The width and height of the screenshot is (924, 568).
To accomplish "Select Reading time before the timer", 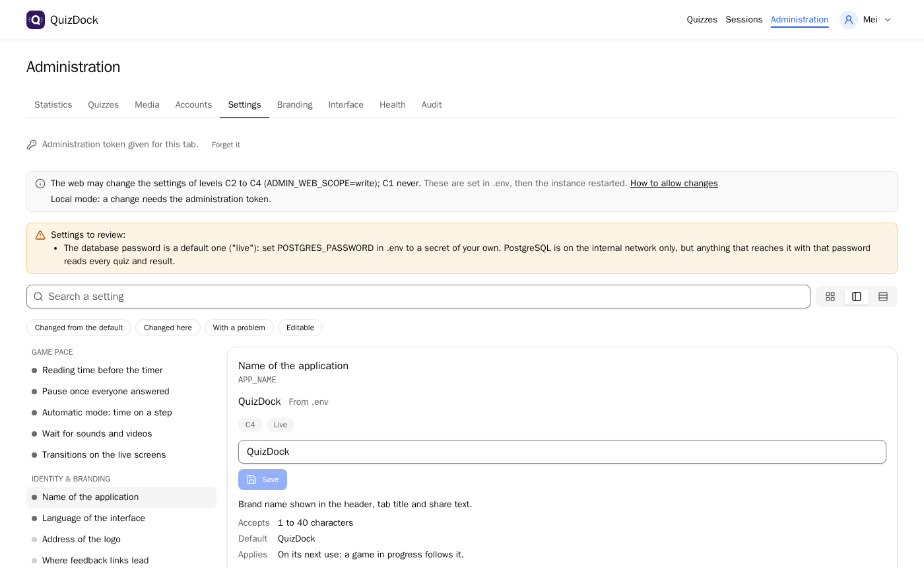I will (x=121, y=371).
